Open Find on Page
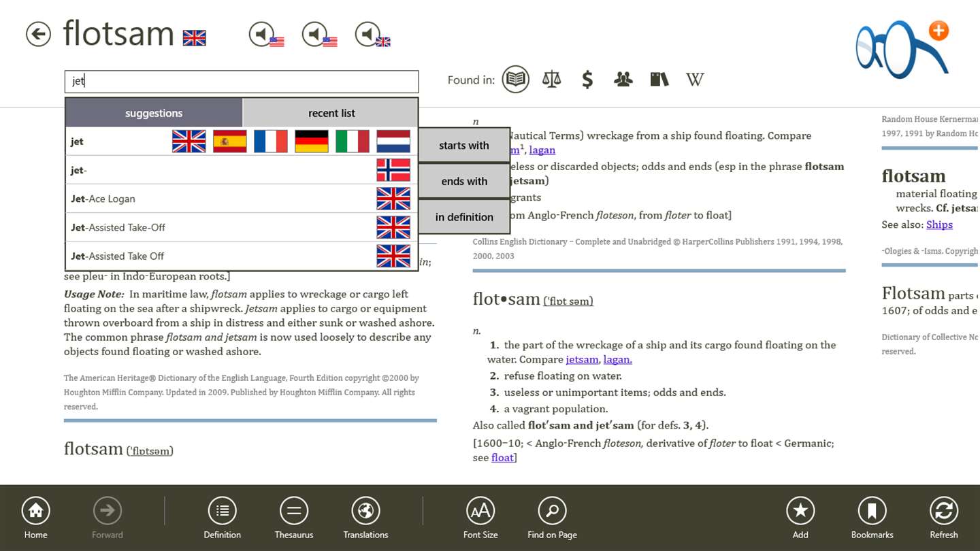The width and height of the screenshot is (980, 551). tap(552, 518)
